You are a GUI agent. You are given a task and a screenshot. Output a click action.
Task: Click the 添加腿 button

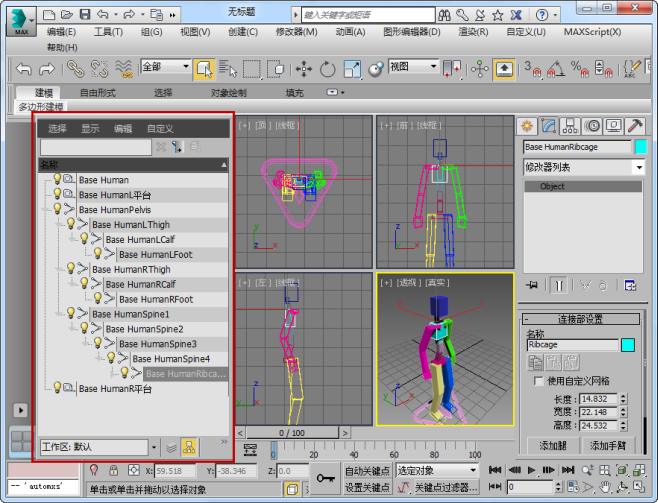[x=553, y=446]
